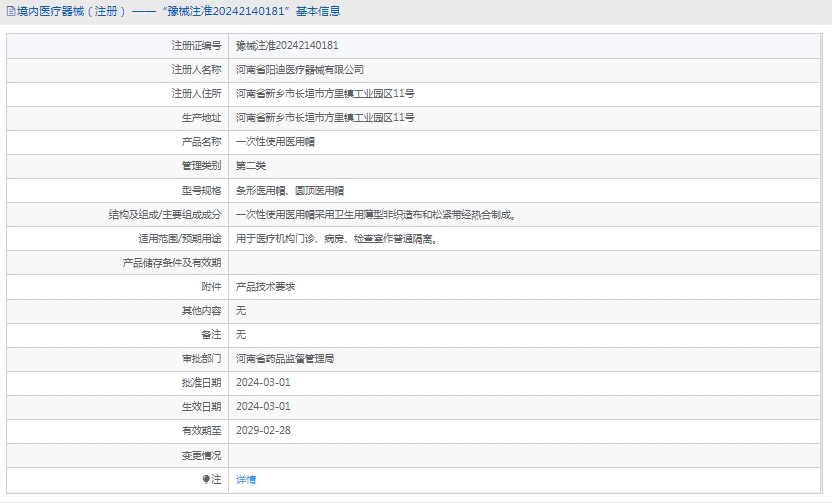Click the 批准日期 value 2024-03-01

pyautogui.click(x=263, y=382)
